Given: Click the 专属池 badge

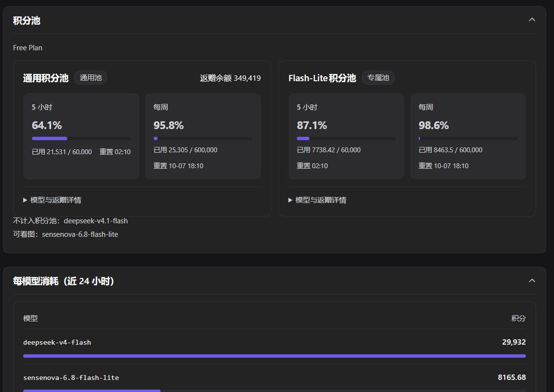Looking at the screenshot, I should coord(378,78).
